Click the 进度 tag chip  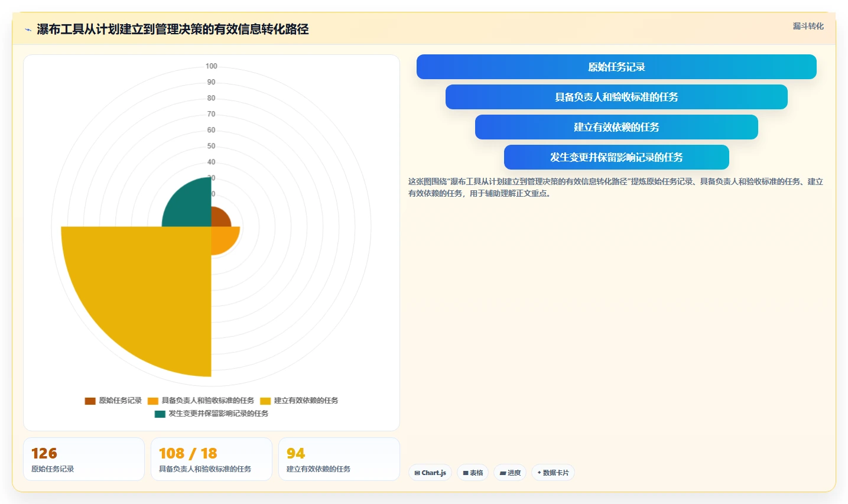click(510, 473)
